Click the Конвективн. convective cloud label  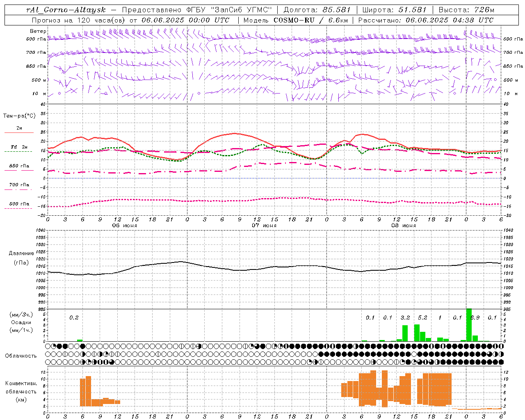click(x=21, y=383)
